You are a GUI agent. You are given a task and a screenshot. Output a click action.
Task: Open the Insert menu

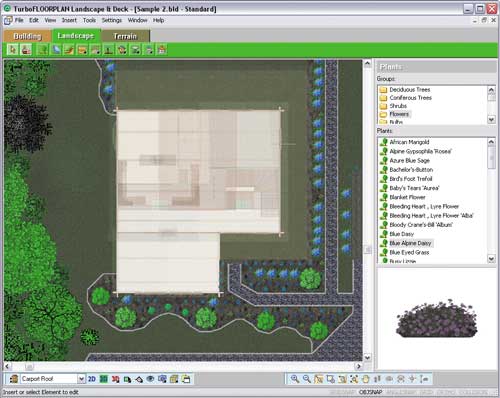tap(69, 20)
